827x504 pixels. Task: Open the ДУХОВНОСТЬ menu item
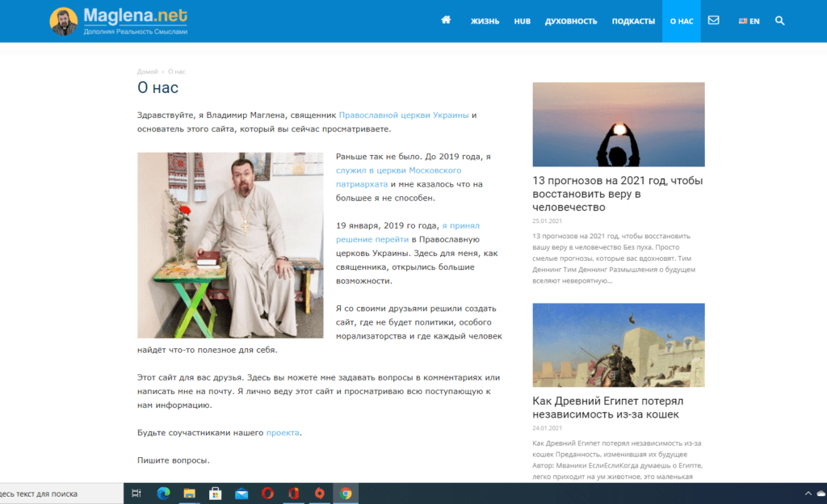pyautogui.click(x=571, y=21)
